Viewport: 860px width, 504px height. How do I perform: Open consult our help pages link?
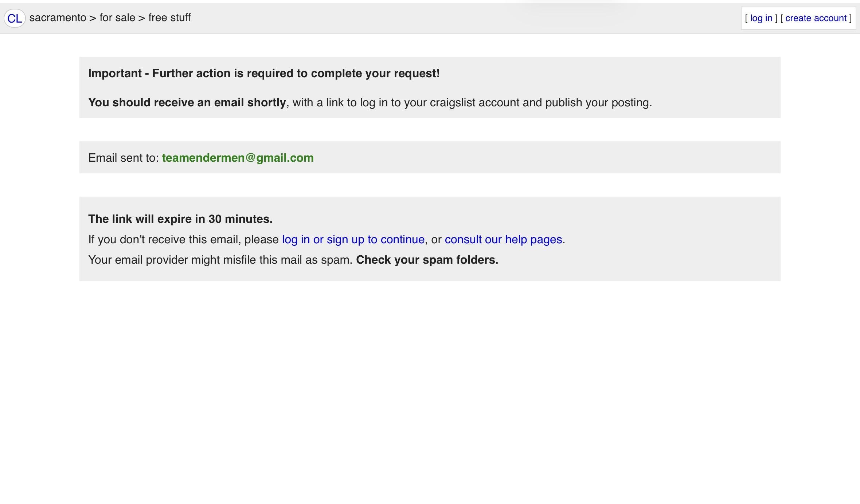pyautogui.click(x=503, y=239)
